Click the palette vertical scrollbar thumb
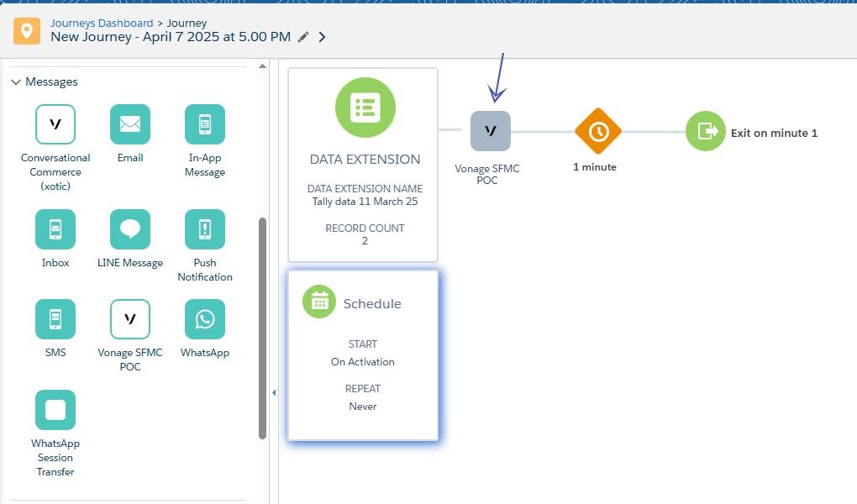 pyautogui.click(x=262, y=328)
